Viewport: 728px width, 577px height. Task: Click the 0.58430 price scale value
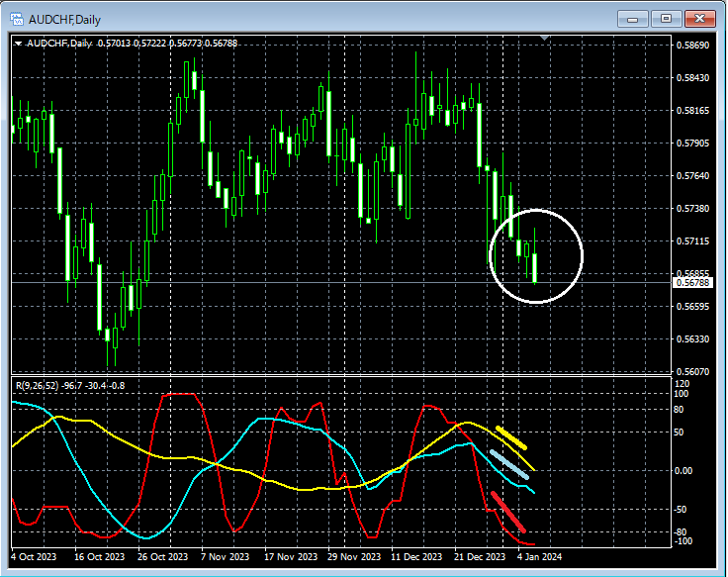tap(692, 77)
